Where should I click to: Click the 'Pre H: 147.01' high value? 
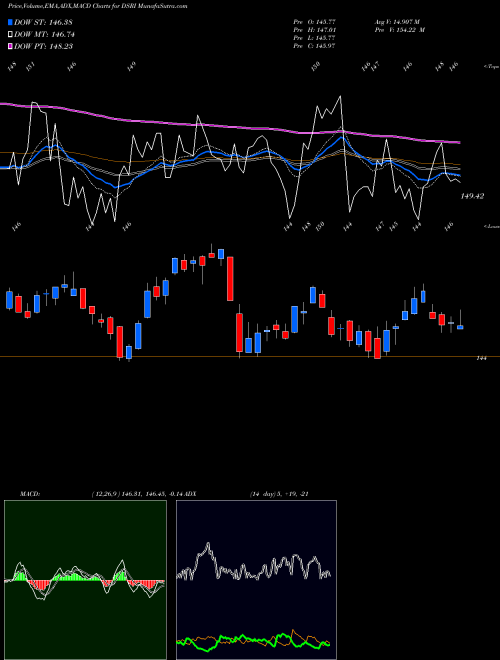coord(314,30)
